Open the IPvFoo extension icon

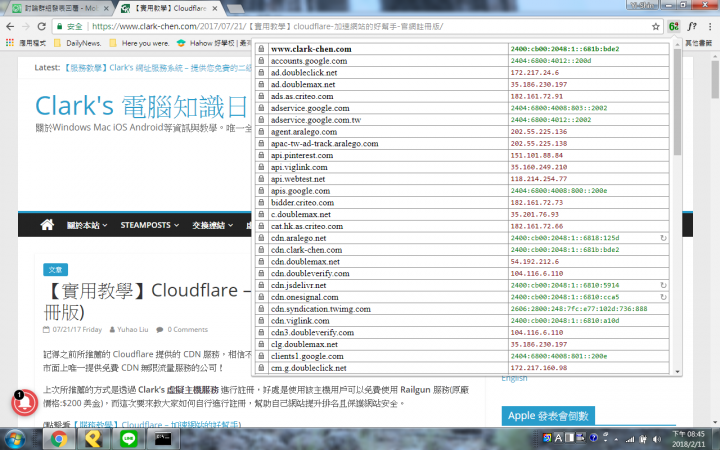pyautogui.click(x=674, y=27)
